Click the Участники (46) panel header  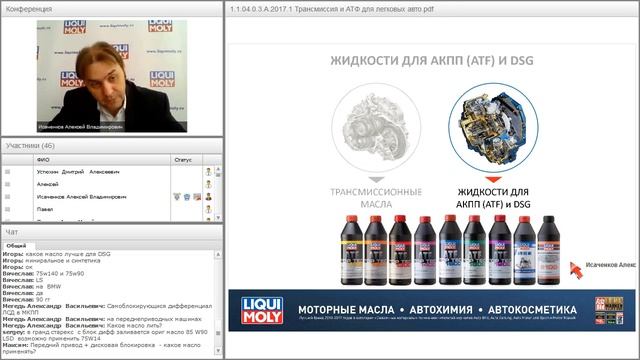[112, 146]
